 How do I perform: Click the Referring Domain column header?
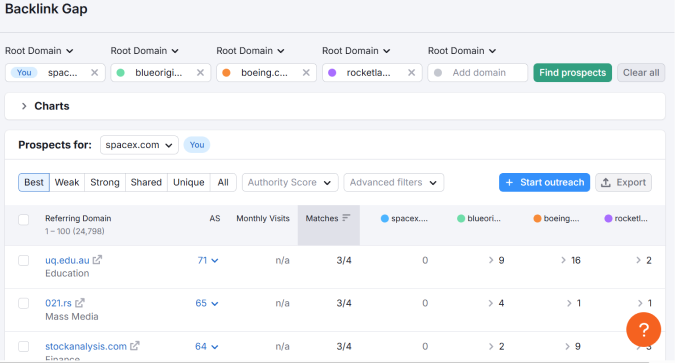coord(78,218)
